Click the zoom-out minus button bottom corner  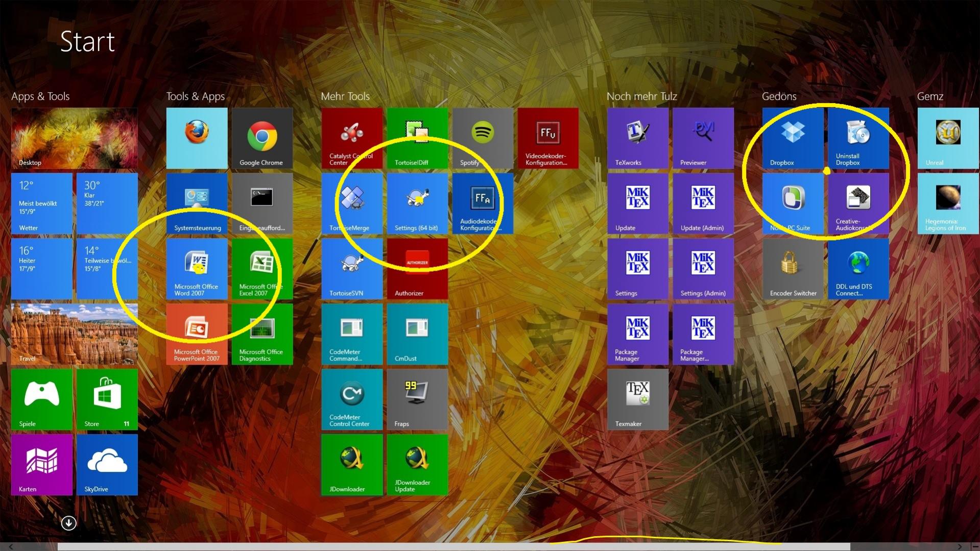pos(975,547)
